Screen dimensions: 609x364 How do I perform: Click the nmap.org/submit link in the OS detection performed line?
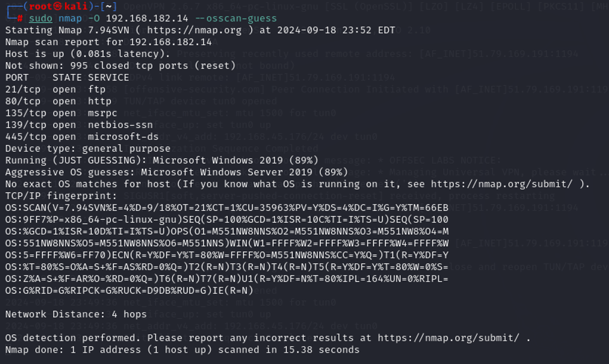pyautogui.click(x=448, y=338)
